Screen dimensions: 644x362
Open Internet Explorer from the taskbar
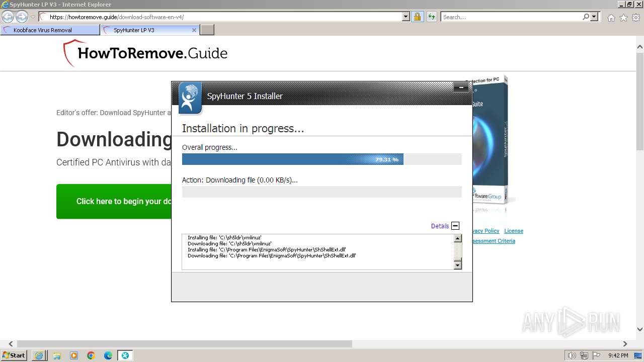tap(39, 355)
